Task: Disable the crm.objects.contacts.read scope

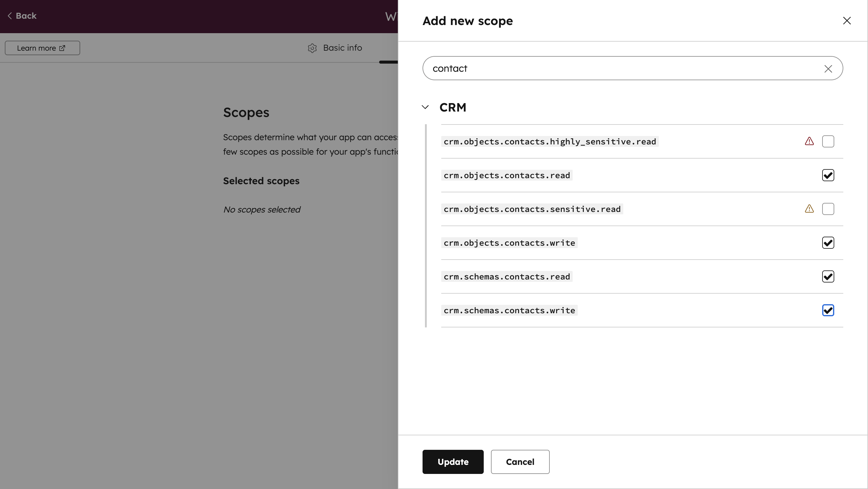Action: tap(828, 175)
